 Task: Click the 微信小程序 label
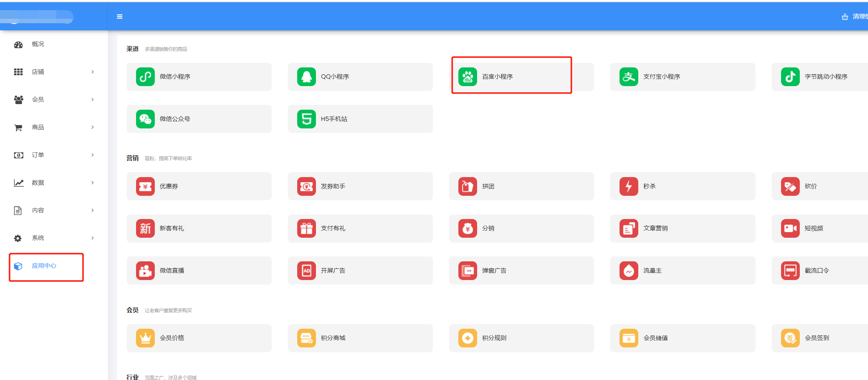coord(175,77)
